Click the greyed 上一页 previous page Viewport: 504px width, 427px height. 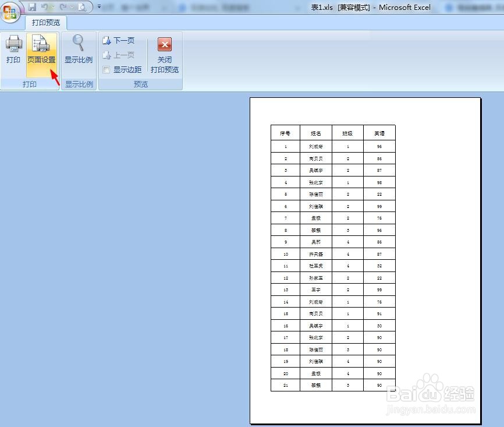(x=119, y=55)
